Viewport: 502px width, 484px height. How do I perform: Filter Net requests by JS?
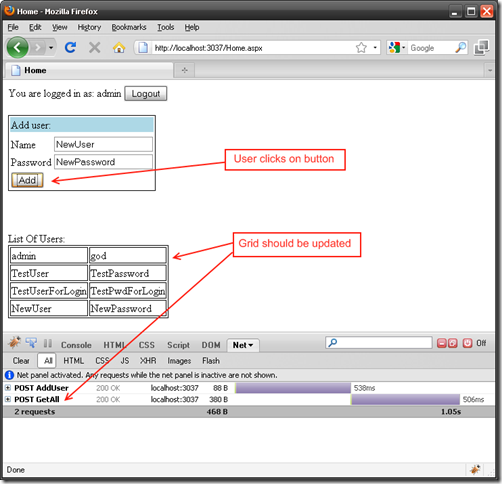tap(125, 361)
